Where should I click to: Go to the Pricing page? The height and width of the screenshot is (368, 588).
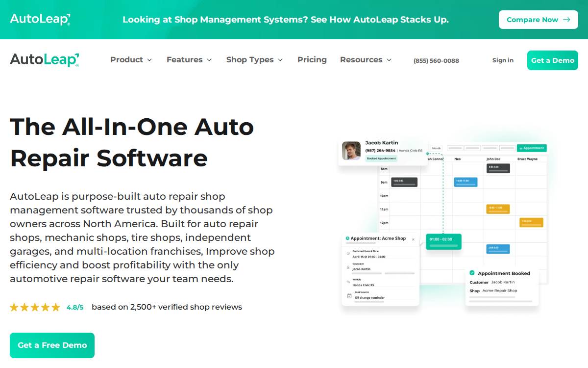coord(312,59)
